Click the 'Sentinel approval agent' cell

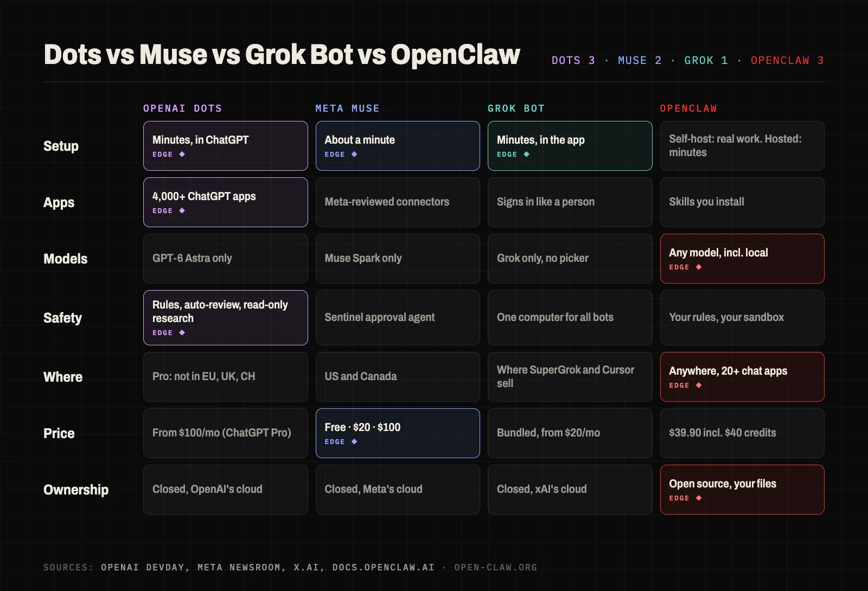(x=398, y=318)
